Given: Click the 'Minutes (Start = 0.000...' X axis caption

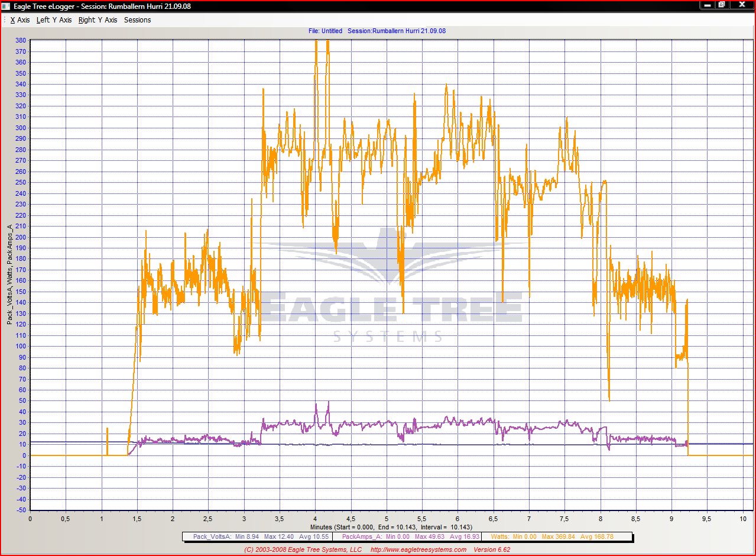Looking at the screenshot, I should click(x=391, y=526).
